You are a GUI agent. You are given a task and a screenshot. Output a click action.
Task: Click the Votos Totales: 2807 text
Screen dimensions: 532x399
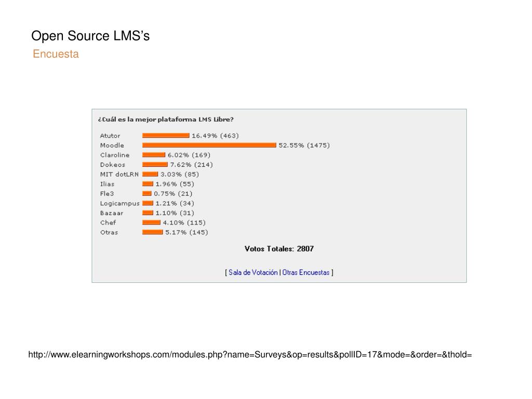pyautogui.click(x=279, y=249)
